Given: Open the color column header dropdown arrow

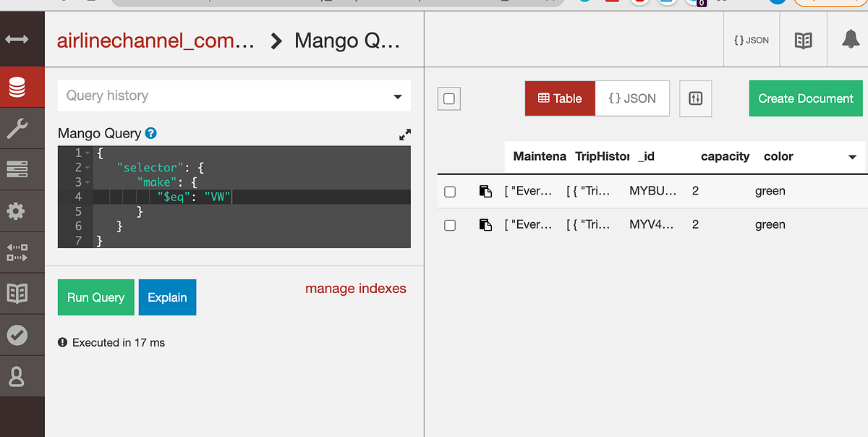Looking at the screenshot, I should click(x=852, y=156).
